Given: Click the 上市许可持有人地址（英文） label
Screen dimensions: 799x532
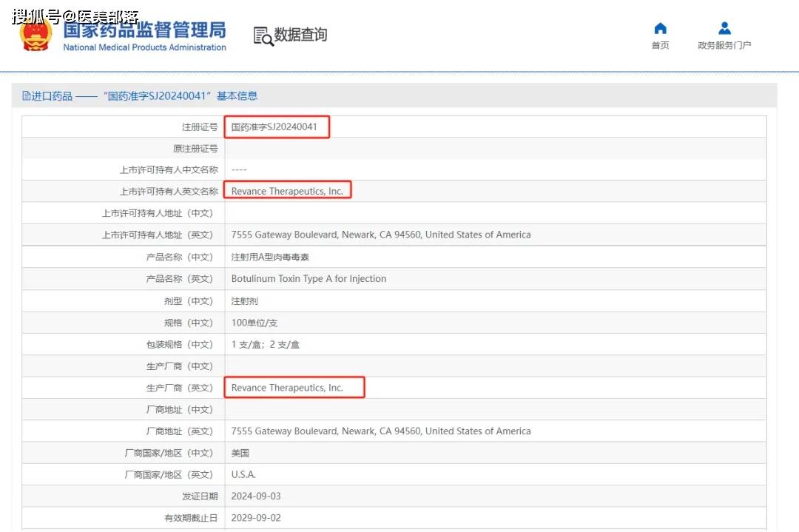Looking at the screenshot, I should [158, 235].
